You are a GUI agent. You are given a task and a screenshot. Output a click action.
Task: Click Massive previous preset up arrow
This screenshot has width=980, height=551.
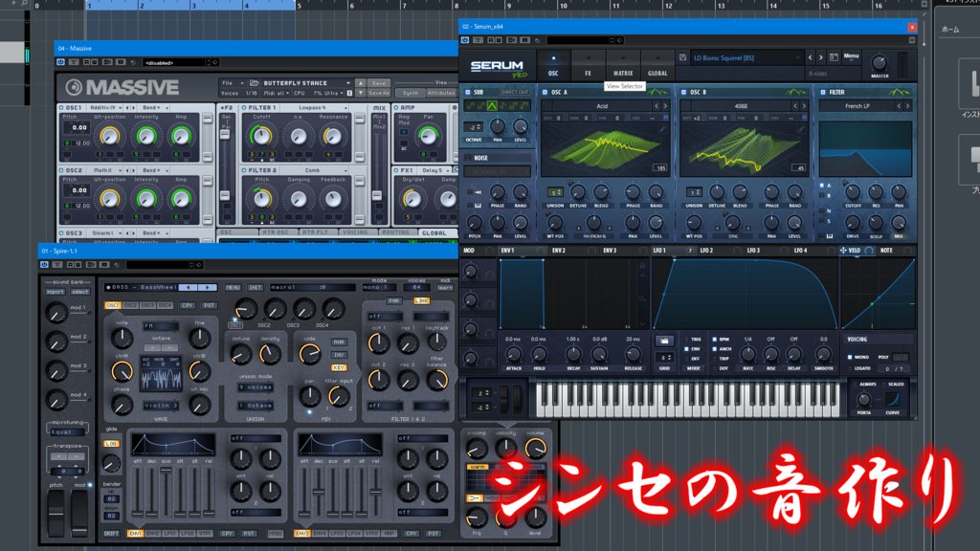click(361, 82)
